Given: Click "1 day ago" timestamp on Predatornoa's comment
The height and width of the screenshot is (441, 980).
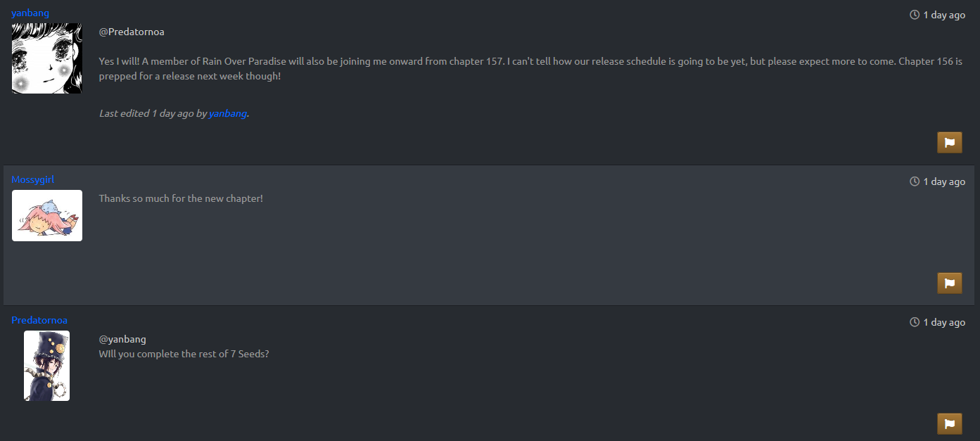Looking at the screenshot, I should 944,322.
